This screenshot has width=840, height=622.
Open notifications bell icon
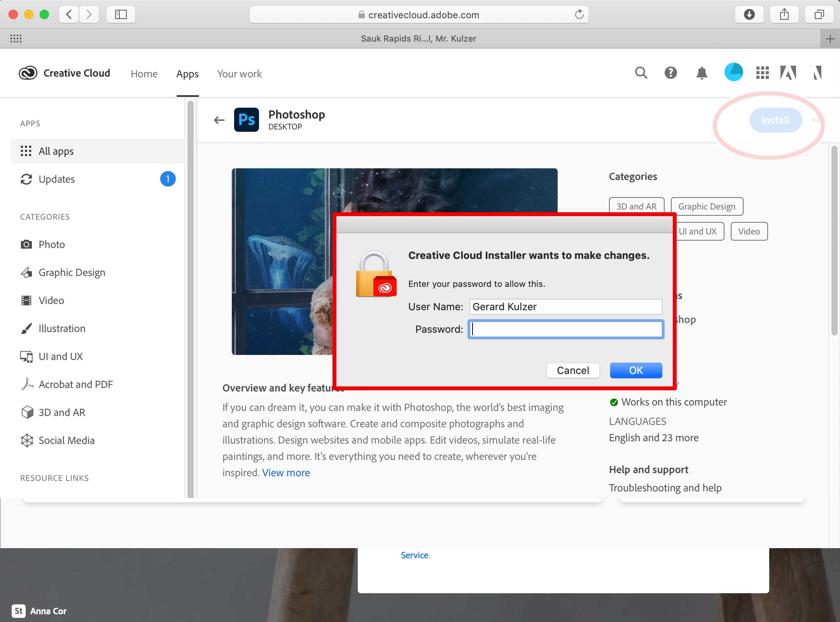coord(702,73)
